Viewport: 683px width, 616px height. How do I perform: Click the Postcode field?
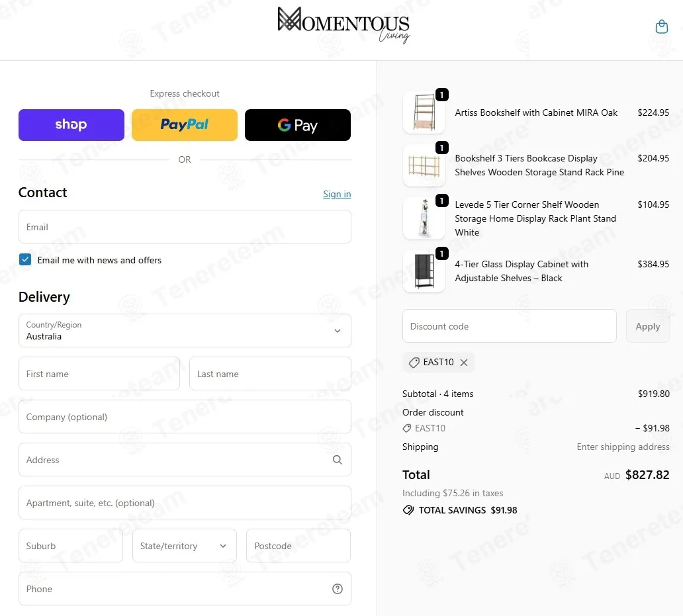[298, 545]
